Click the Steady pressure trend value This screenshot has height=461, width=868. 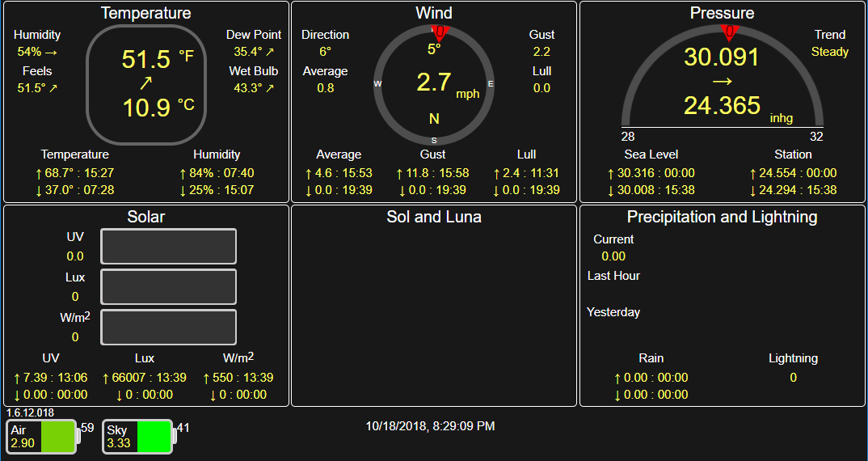point(830,52)
